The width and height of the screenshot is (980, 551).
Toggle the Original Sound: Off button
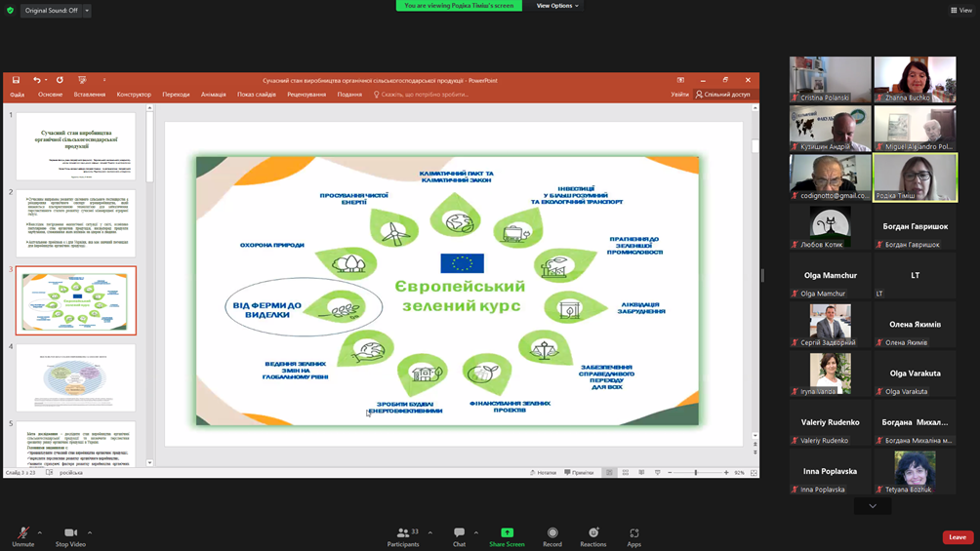(x=52, y=11)
